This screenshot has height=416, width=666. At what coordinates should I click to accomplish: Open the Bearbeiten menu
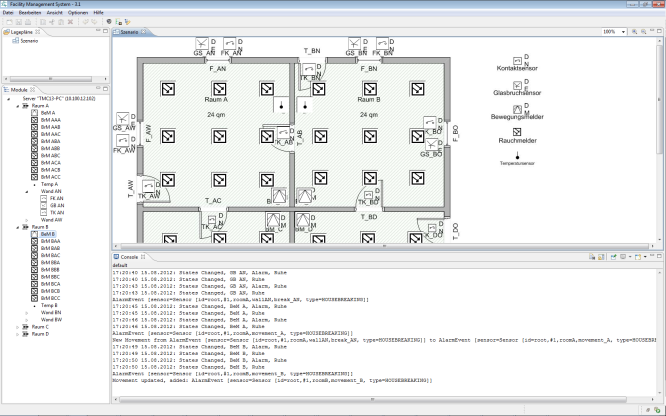pos(32,12)
